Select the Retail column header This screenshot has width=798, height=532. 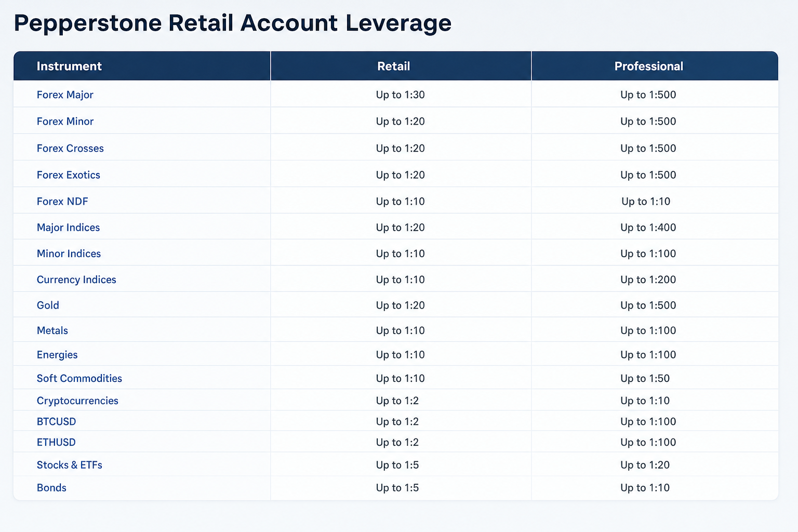coord(394,66)
